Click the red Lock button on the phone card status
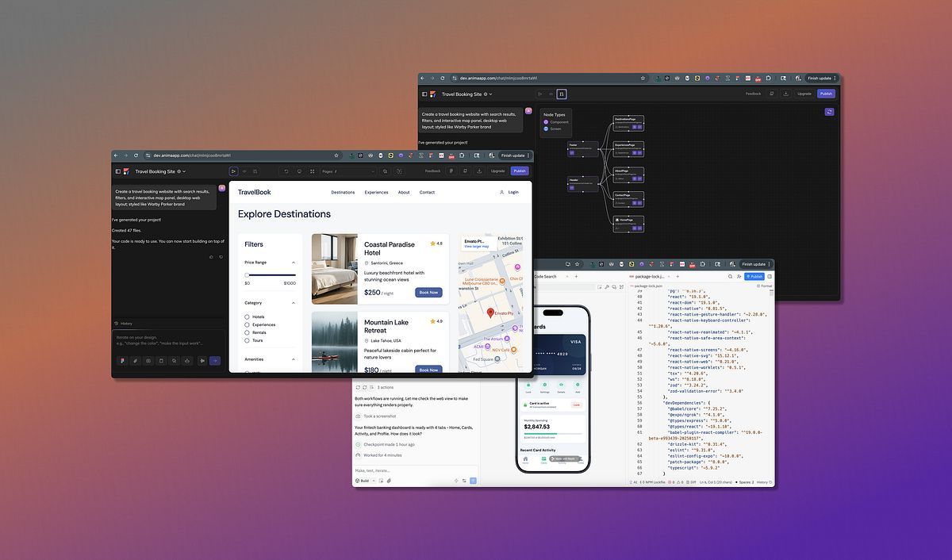 coord(576,405)
